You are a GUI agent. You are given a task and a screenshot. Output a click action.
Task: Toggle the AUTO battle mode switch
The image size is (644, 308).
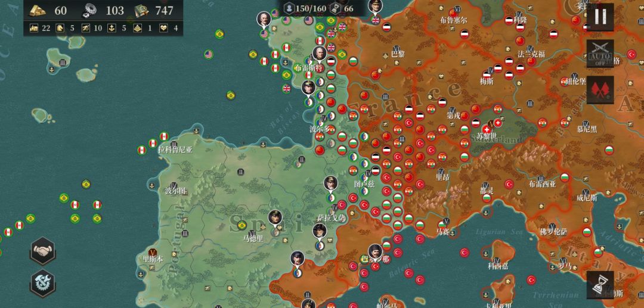coord(600,53)
